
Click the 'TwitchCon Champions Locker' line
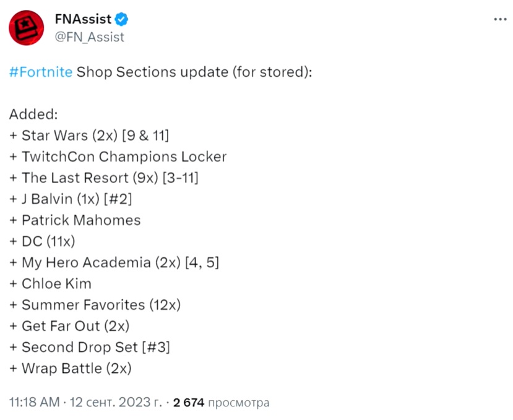point(118,156)
